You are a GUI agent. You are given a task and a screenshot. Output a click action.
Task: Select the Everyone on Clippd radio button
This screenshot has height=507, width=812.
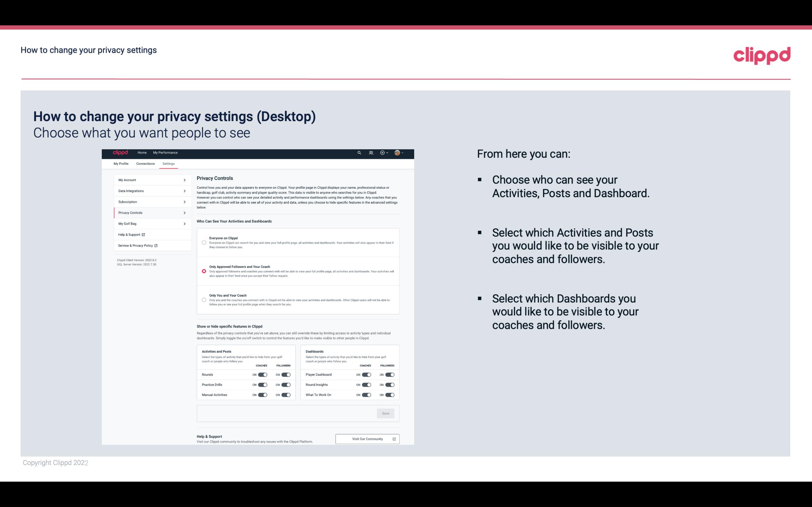(x=203, y=243)
